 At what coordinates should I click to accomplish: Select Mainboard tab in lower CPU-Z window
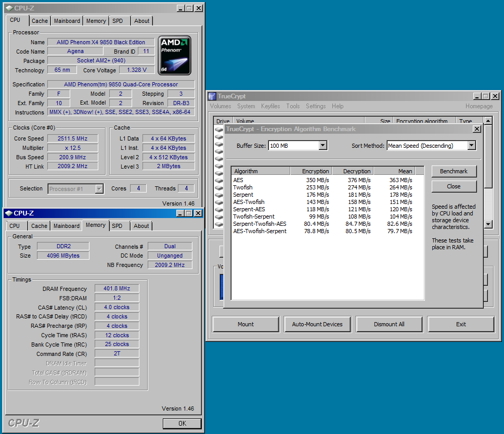[67, 226]
